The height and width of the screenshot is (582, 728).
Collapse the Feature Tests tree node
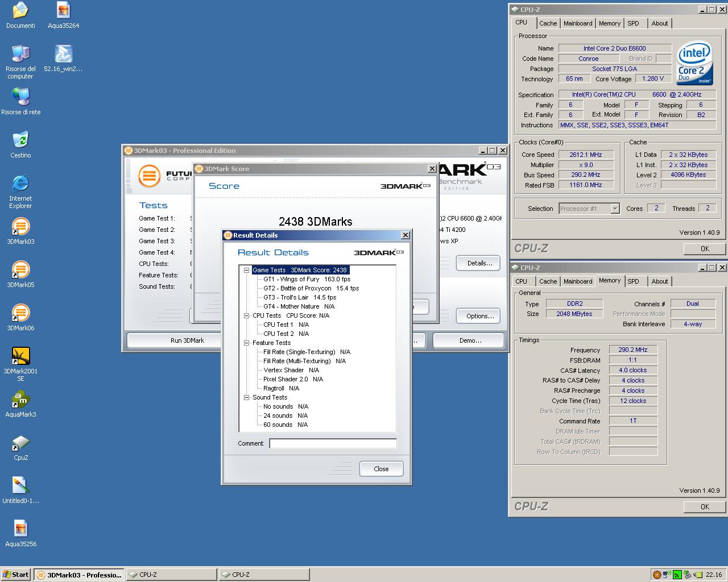247,343
